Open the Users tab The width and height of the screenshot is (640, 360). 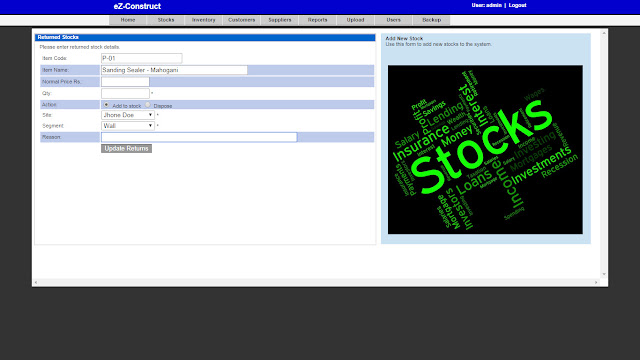[393, 20]
